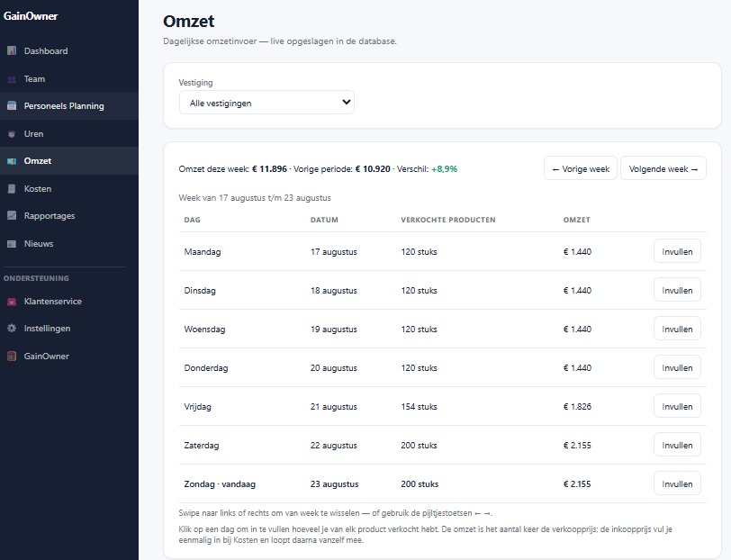
Task: Click the Dashboard chart icon
Action: coord(12,50)
